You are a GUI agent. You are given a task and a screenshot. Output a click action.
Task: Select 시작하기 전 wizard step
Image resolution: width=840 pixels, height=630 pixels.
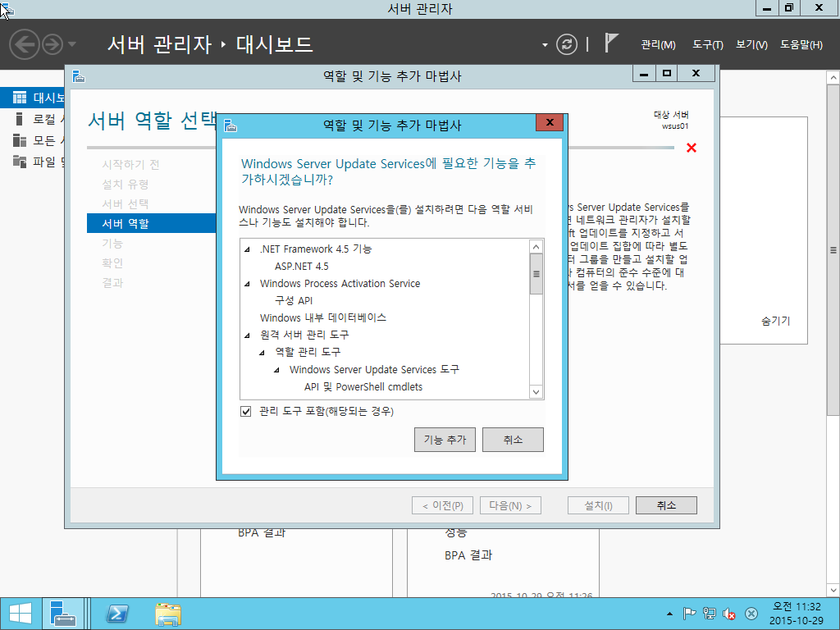tap(130, 164)
